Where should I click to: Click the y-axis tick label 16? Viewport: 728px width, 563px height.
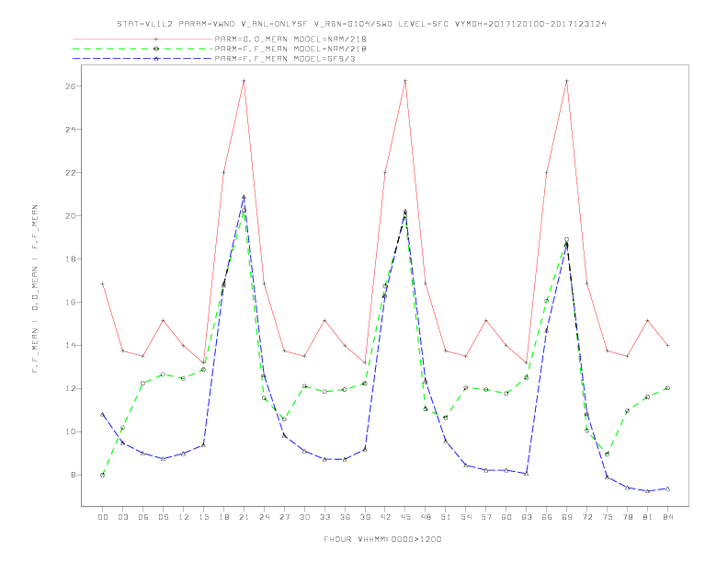pyautogui.click(x=71, y=303)
